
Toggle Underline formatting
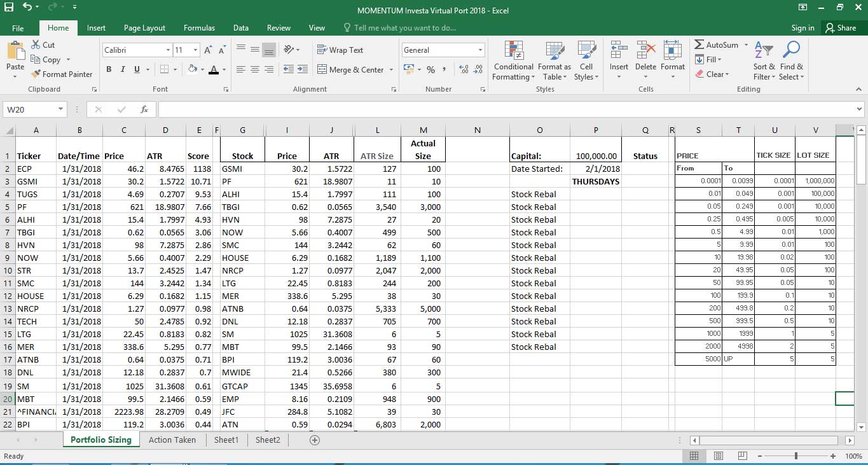[137, 69]
